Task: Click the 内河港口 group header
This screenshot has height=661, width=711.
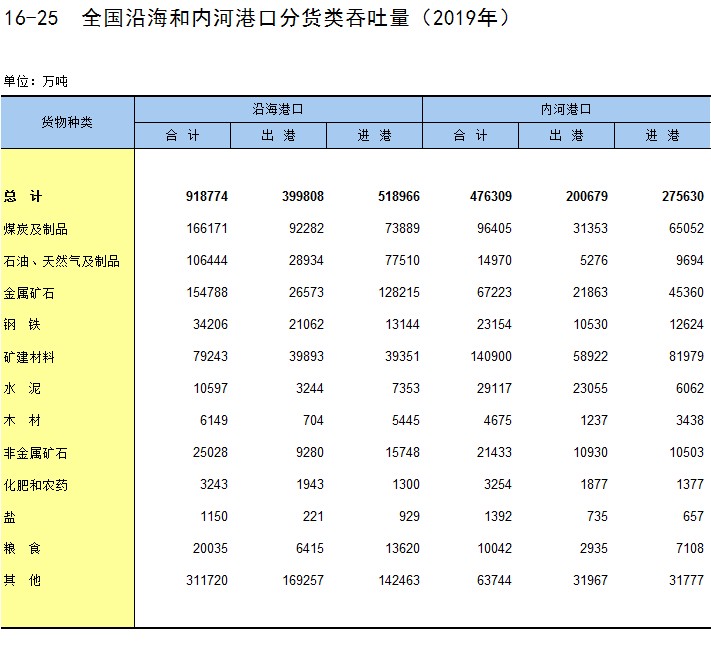Action: click(x=566, y=109)
